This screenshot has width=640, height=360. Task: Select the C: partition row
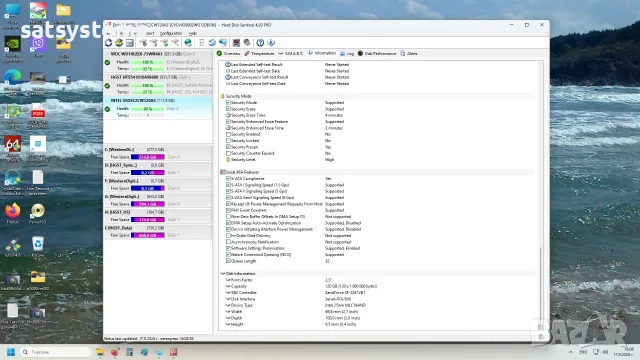coord(158,153)
